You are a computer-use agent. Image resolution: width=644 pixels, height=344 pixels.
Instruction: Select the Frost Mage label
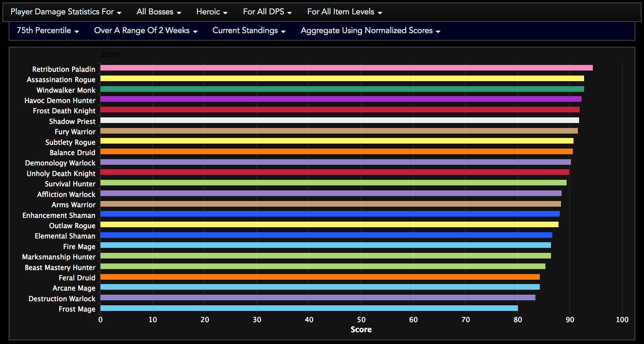(77, 309)
